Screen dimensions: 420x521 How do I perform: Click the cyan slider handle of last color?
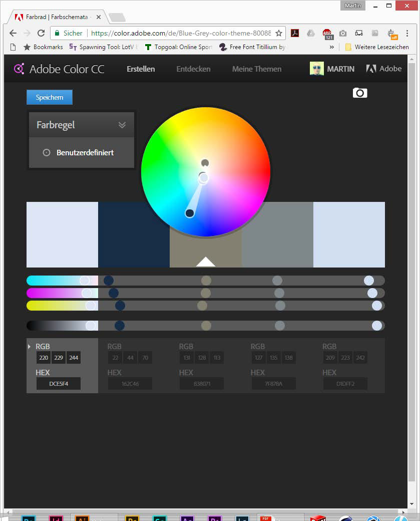pyautogui.click(x=369, y=281)
